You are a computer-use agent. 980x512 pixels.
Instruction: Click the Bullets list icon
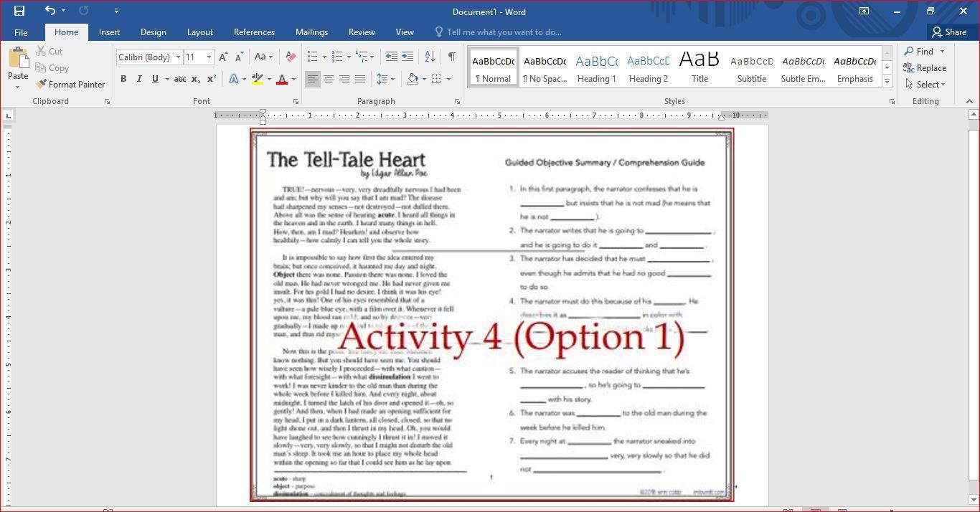coord(312,57)
